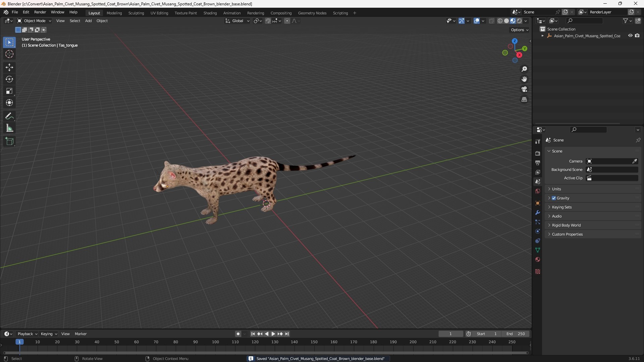Viewport: 644px width, 362px height.
Task: Choose the Annotate pencil tool
Action: (x=9, y=116)
